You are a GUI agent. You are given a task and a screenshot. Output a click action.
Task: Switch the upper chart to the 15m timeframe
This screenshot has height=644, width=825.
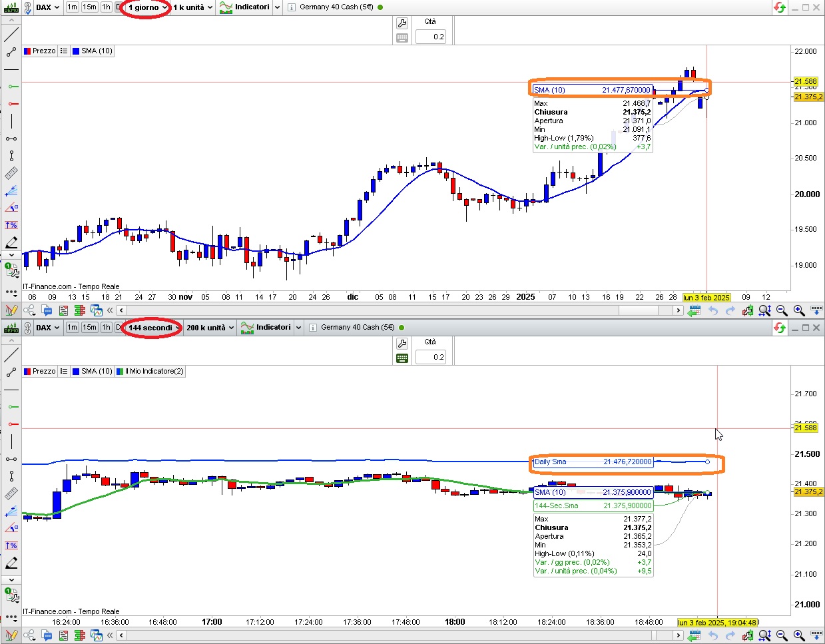89,7
